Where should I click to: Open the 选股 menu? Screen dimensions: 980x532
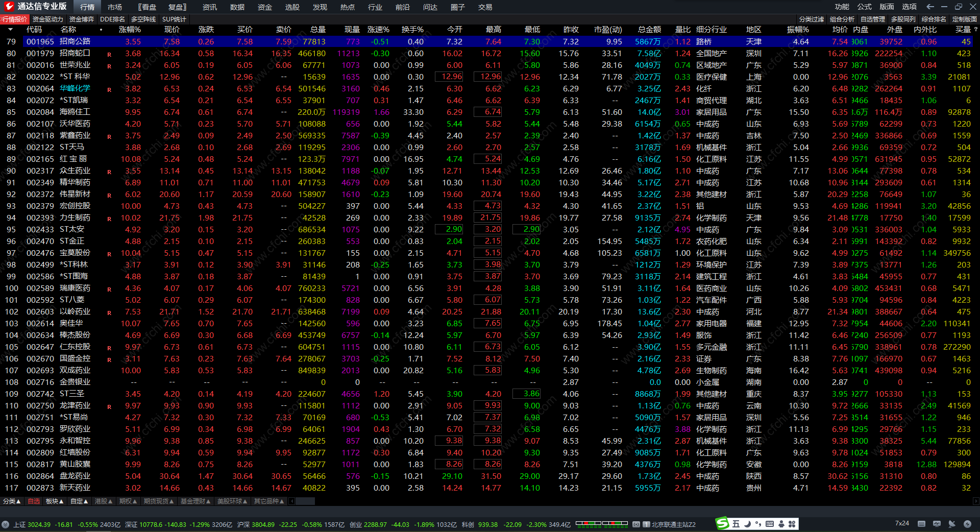[292, 7]
